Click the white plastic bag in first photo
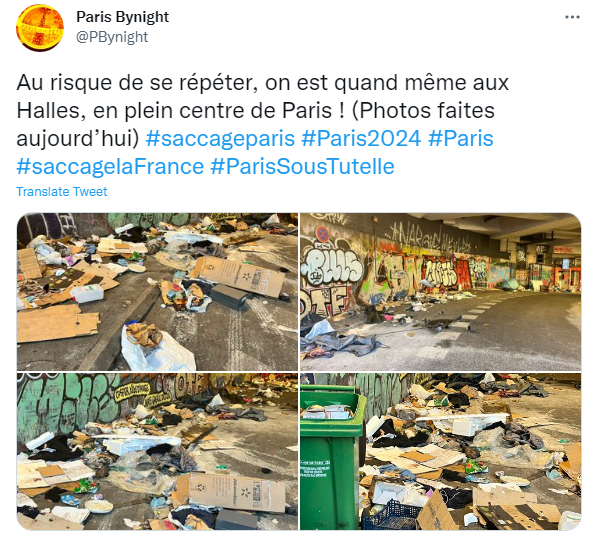The width and height of the screenshot is (590, 543). pyautogui.click(x=158, y=350)
